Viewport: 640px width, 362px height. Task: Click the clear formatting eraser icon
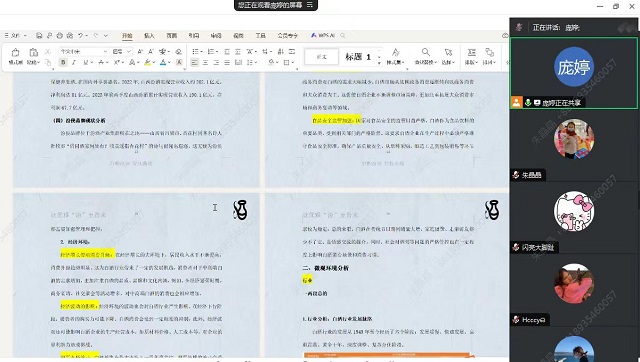[178, 51]
